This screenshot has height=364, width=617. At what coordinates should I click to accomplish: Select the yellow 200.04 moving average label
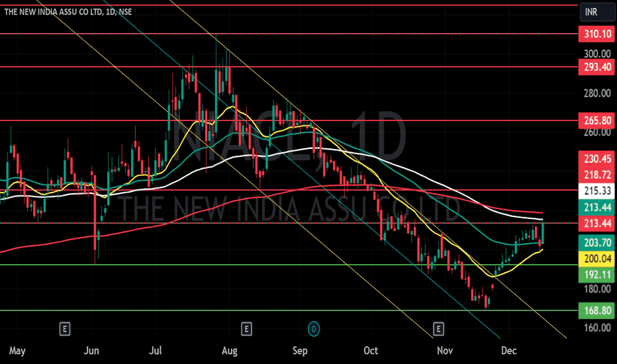pyautogui.click(x=596, y=259)
